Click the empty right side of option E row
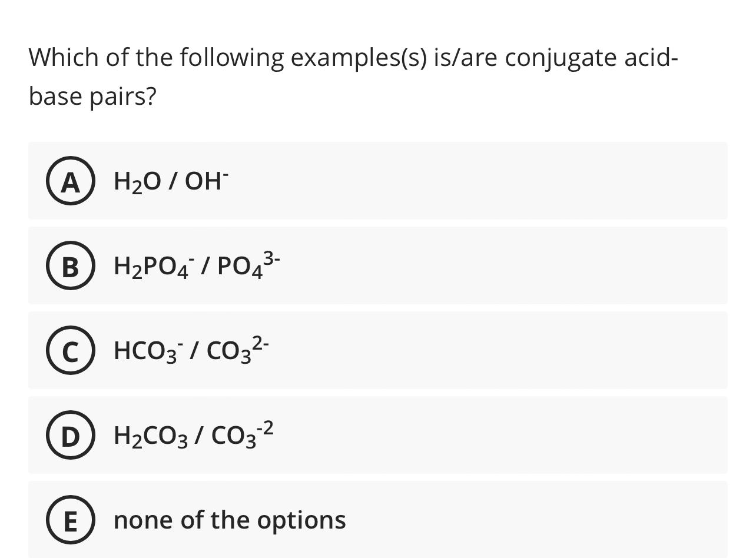Screen dimensions: 756x558 click(530, 520)
